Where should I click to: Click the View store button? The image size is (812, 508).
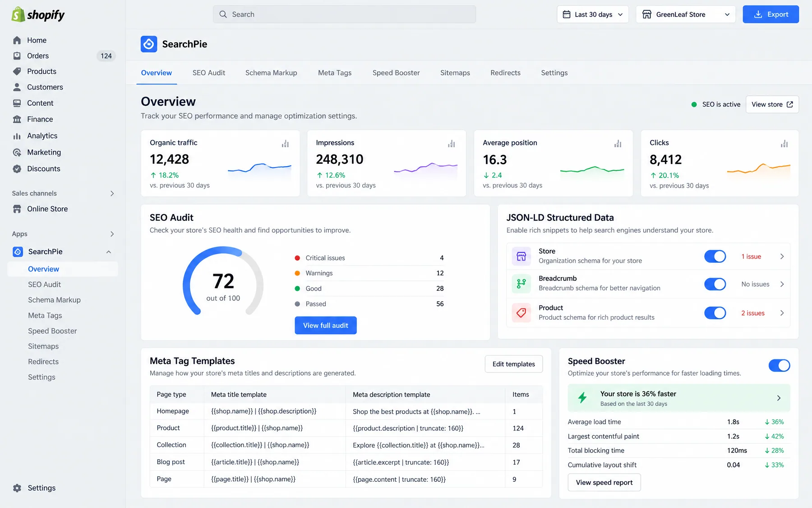[772, 104]
